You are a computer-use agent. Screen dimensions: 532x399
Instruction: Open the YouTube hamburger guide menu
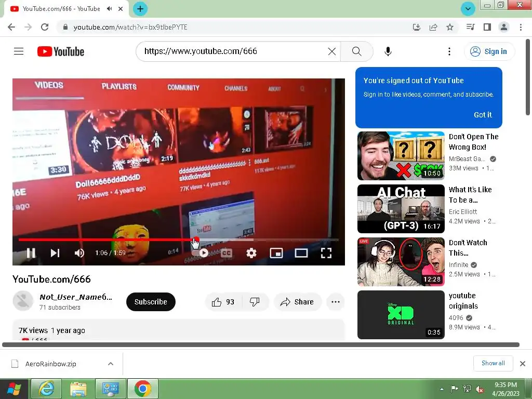tap(19, 51)
